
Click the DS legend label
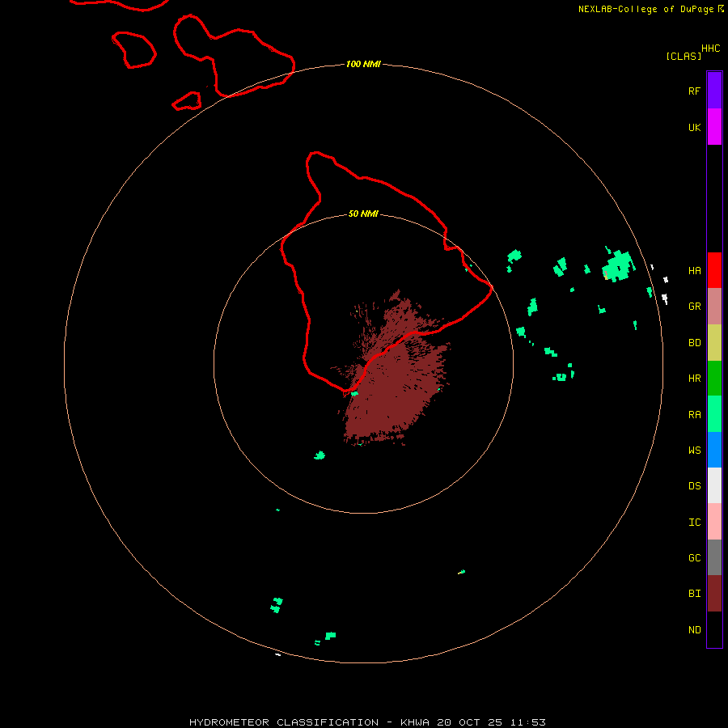694,485
